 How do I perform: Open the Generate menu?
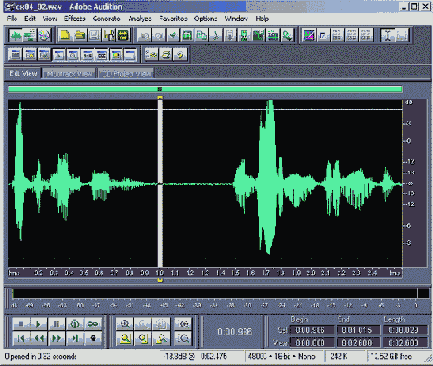[x=106, y=19]
